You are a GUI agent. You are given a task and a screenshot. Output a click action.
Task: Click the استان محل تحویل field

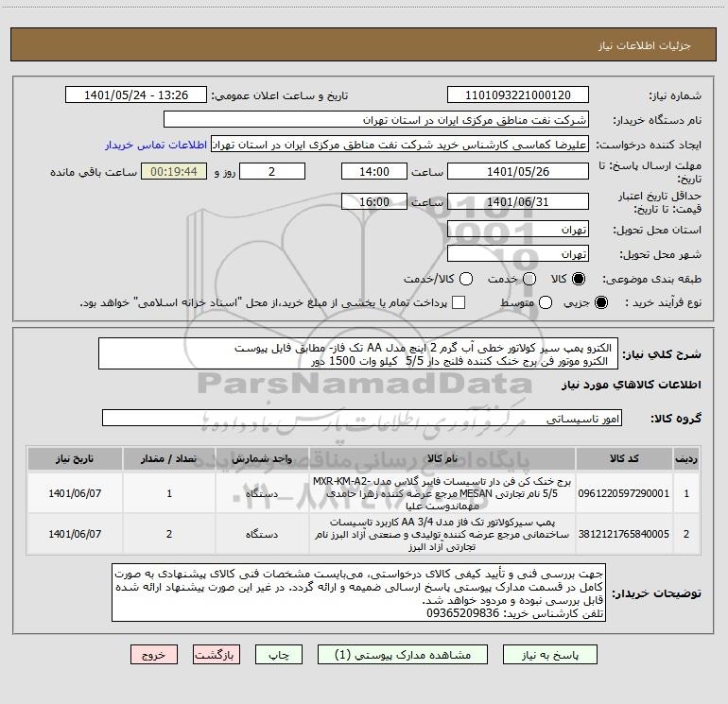coord(518,230)
